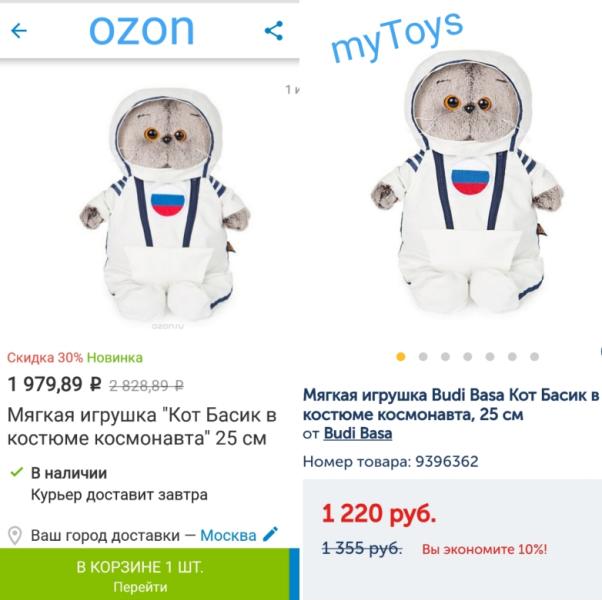Tap the Новинка label
602x600 pixels.
click(x=115, y=358)
